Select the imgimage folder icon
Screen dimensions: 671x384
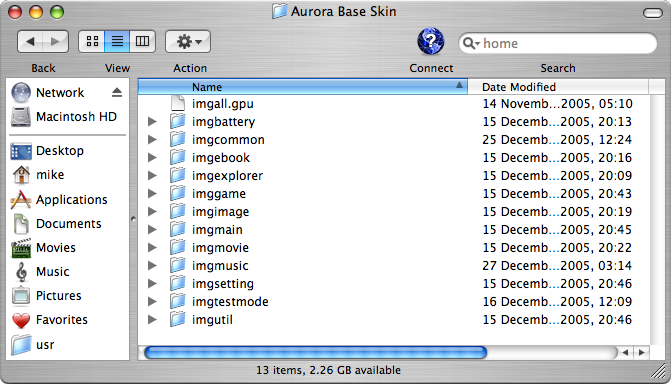tap(178, 211)
